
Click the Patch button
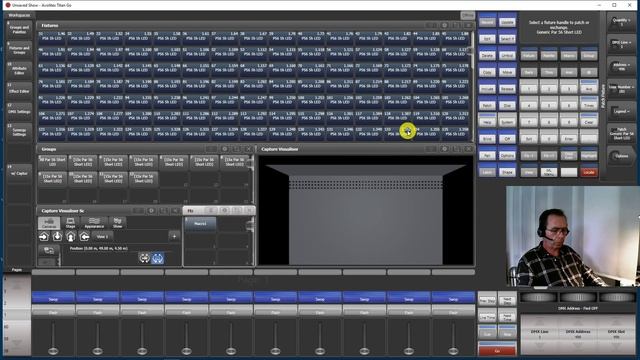pos(487,105)
